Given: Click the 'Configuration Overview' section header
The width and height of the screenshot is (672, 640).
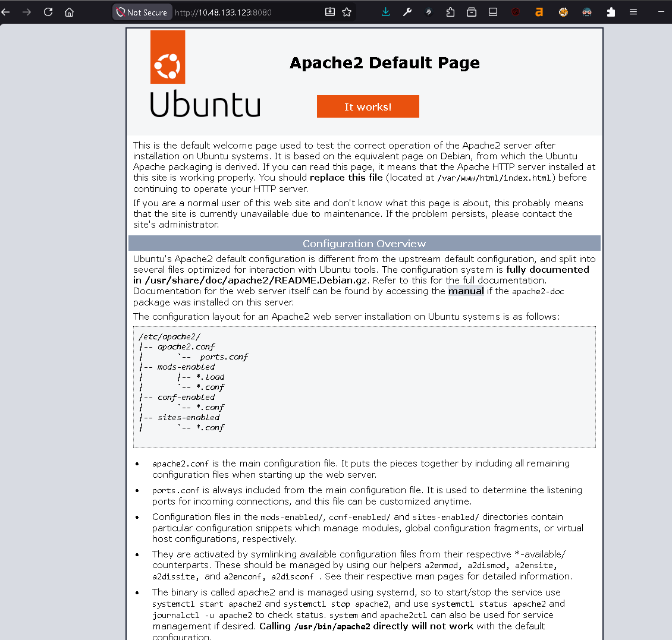Looking at the screenshot, I should pos(365,243).
